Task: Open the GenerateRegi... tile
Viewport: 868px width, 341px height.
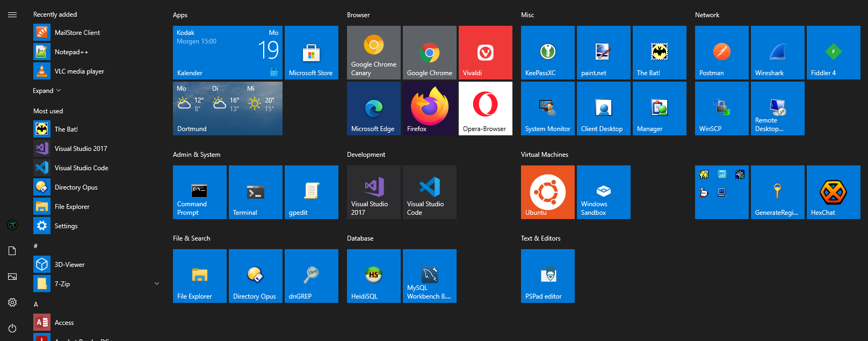Action: (778, 192)
